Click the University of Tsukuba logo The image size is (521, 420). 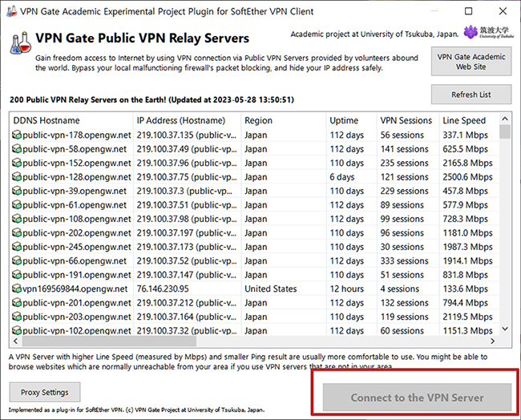pyautogui.click(x=489, y=32)
